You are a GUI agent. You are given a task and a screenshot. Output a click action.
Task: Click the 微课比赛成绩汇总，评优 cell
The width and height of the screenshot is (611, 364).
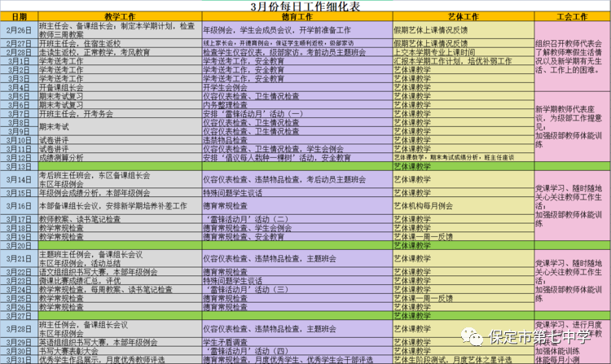(x=80, y=280)
